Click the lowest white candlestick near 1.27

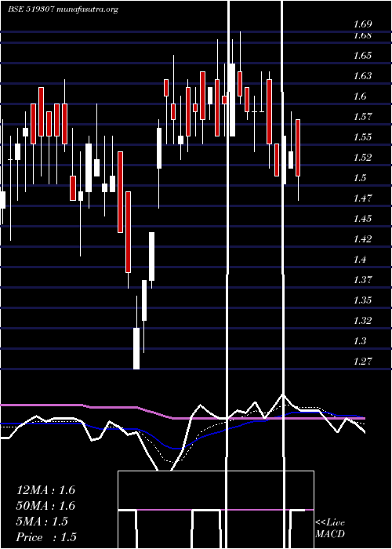(x=136, y=348)
